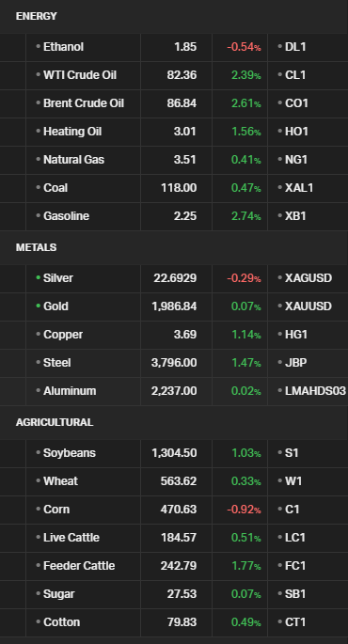Image resolution: width=348 pixels, height=644 pixels.
Task: Click ticker symbol CO1
Action: [296, 103]
